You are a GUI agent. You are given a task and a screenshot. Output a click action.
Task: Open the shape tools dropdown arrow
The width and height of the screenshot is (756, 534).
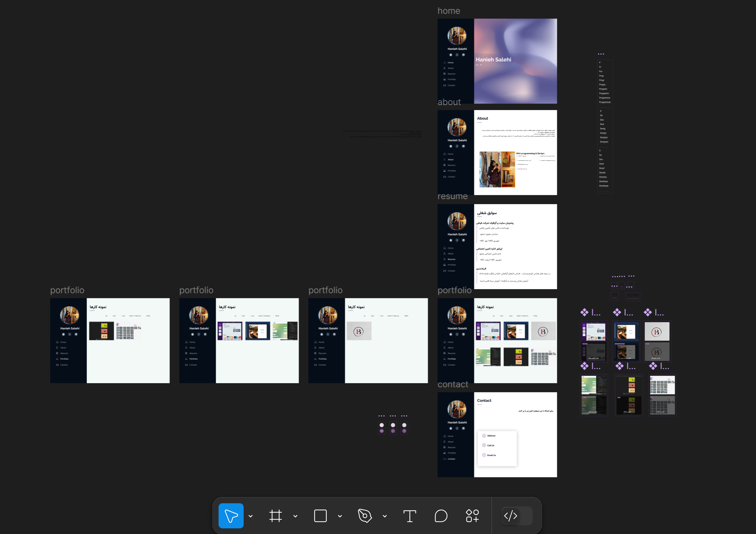click(x=340, y=516)
